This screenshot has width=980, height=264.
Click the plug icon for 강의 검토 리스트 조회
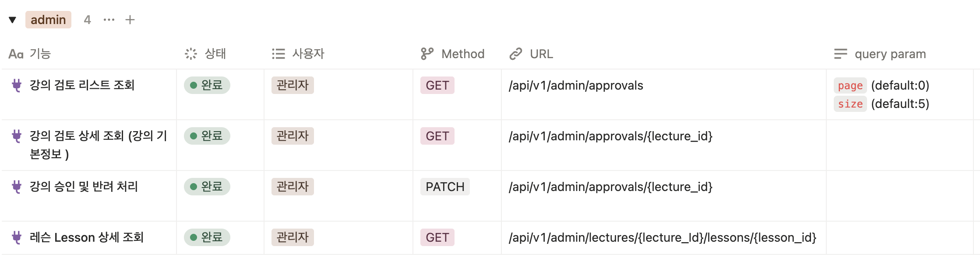[17, 85]
